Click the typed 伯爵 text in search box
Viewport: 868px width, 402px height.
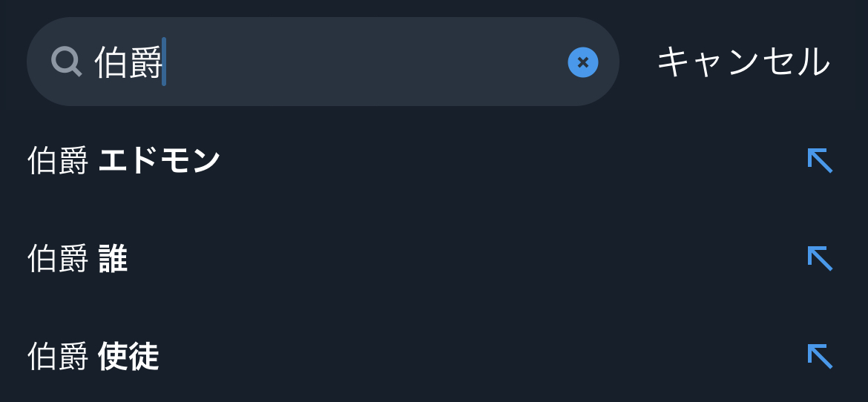[x=128, y=62]
